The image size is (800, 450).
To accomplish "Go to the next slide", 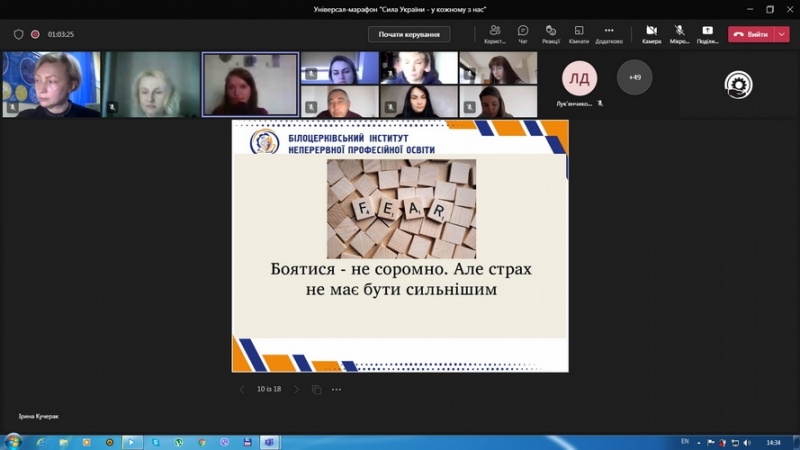I will click(x=296, y=389).
